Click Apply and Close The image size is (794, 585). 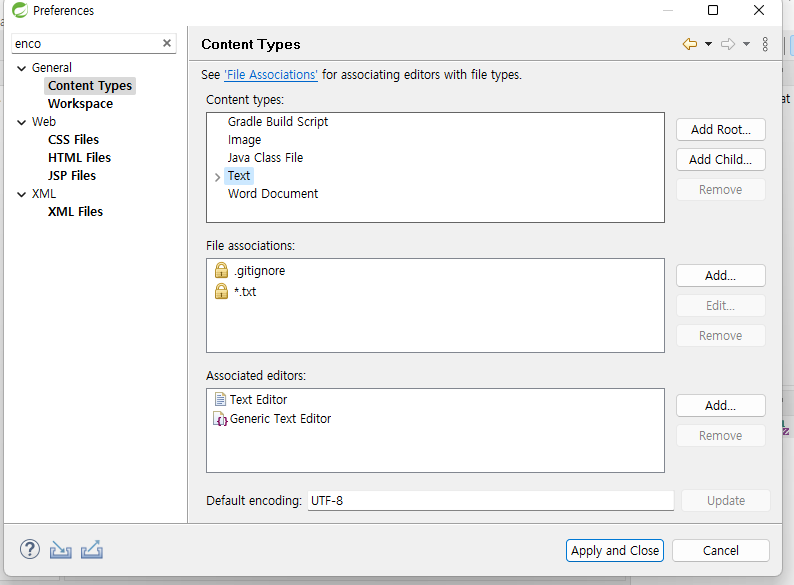614,550
